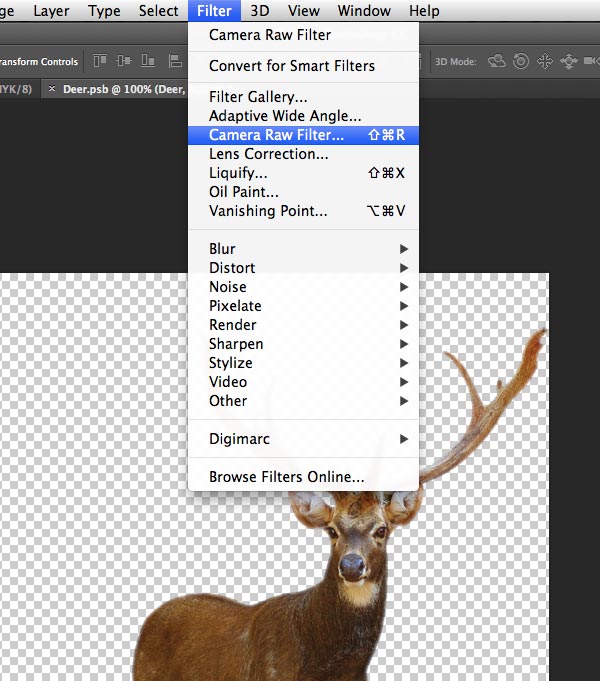The image size is (600, 681).
Task: Select the 3D Pan mode icon
Action: 545,62
